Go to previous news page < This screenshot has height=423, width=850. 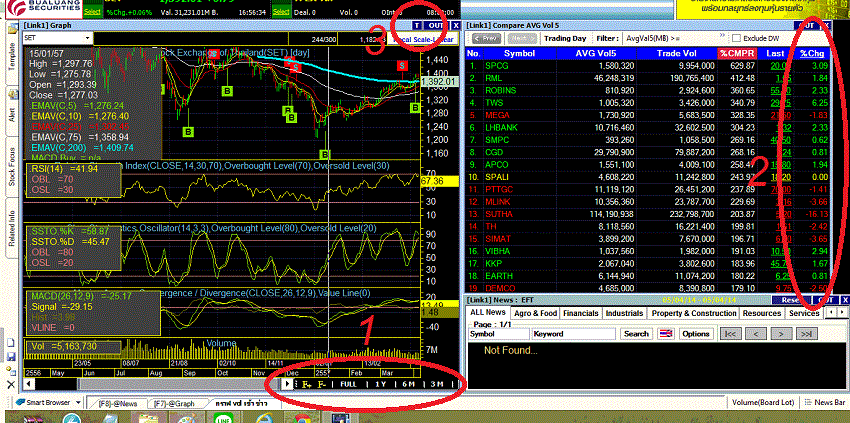pos(756,334)
